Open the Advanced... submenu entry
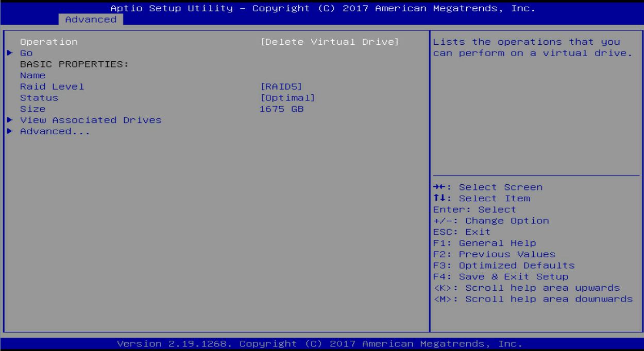The height and width of the screenshot is (351, 644). pyautogui.click(x=55, y=131)
